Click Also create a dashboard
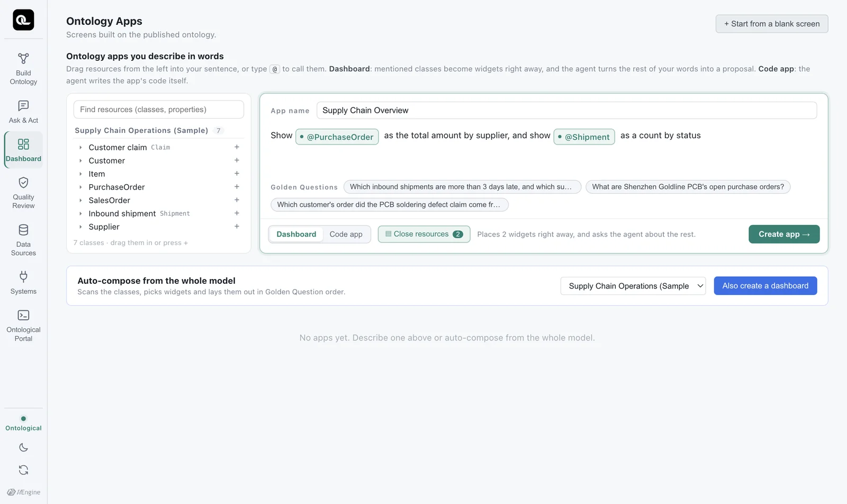 [x=765, y=286]
